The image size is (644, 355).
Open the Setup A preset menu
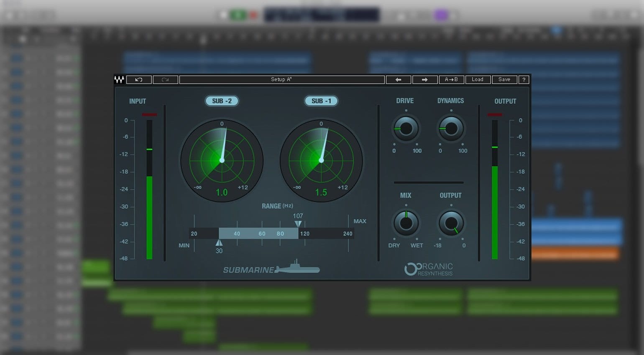point(282,79)
